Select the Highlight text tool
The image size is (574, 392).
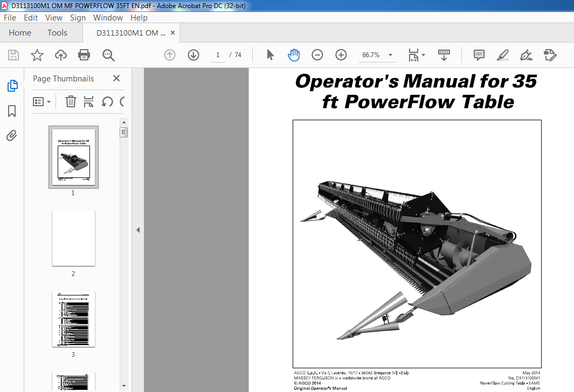coord(503,55)
